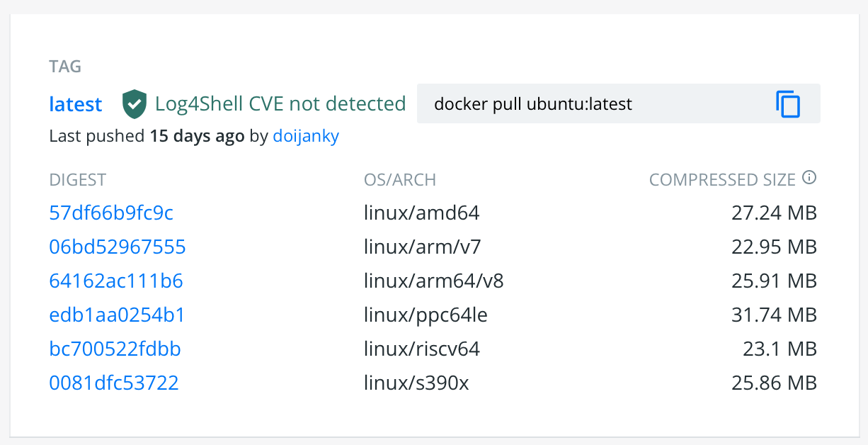Open digest edb1aa0254b1 for linux/ppc64le

tap(116, 314)
